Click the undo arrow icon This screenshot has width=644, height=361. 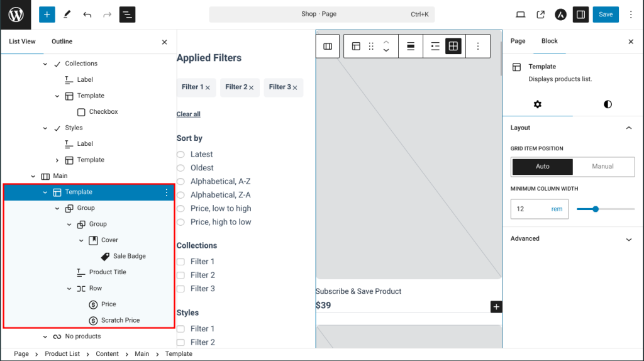[87, 14]
